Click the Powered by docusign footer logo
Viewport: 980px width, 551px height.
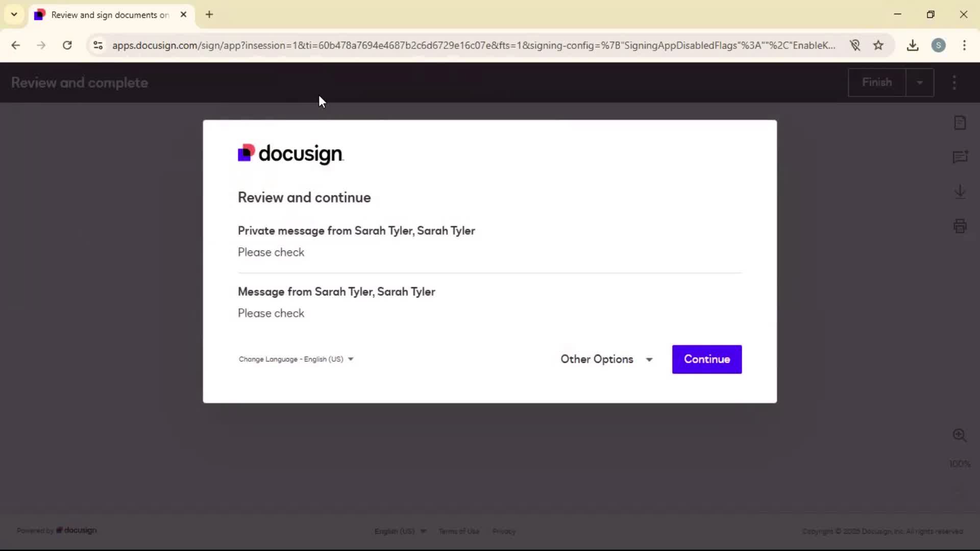(x=57, y=531)
